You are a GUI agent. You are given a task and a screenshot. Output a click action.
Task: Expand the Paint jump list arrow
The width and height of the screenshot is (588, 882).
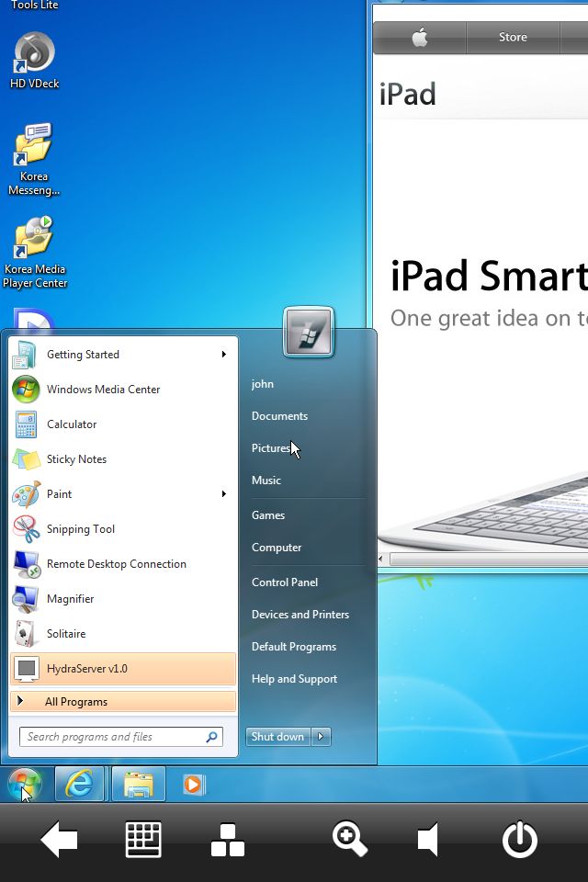tap(224, 494)
